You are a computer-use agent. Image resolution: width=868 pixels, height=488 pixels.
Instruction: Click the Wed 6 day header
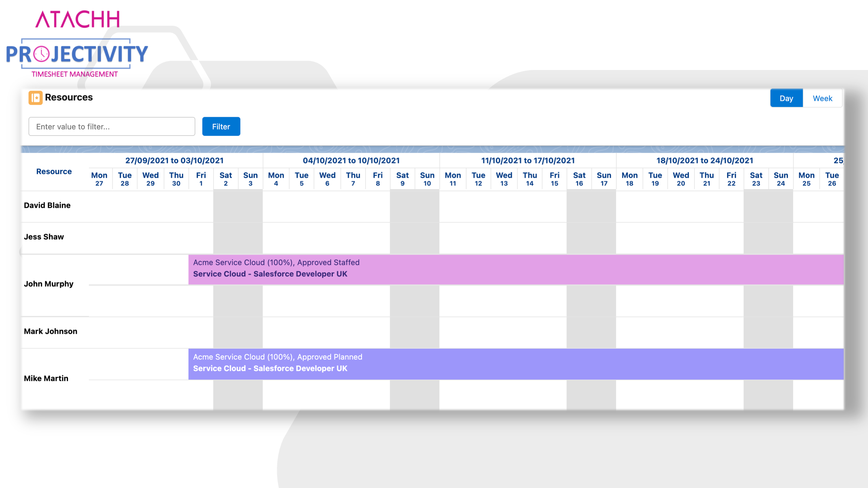coord(327,179)
